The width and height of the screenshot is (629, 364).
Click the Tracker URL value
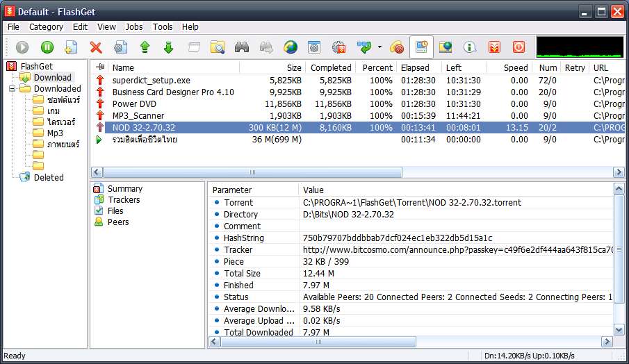[458, 250]
